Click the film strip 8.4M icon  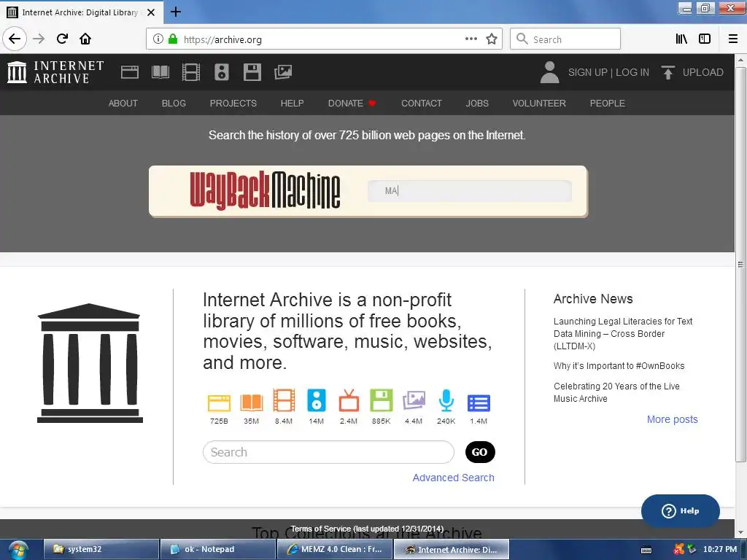(284, 400)
